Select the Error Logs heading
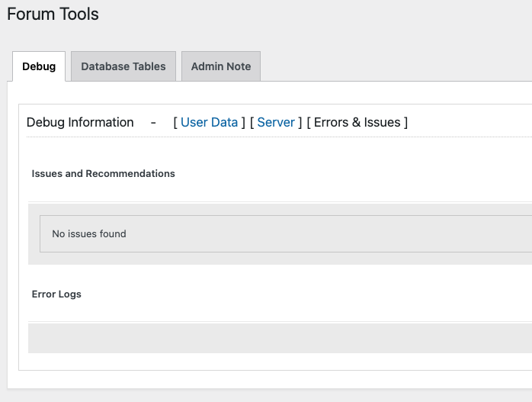 pos(56,294)
